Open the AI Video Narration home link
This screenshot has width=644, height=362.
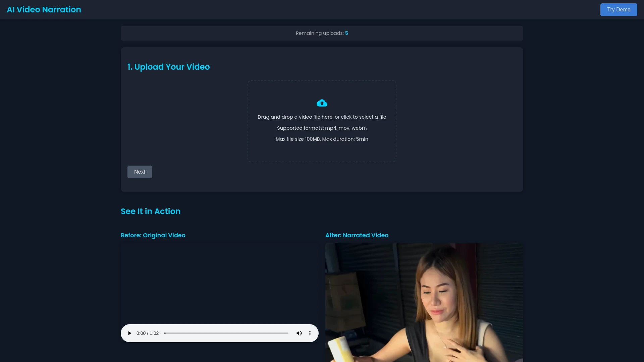[44, 10]
